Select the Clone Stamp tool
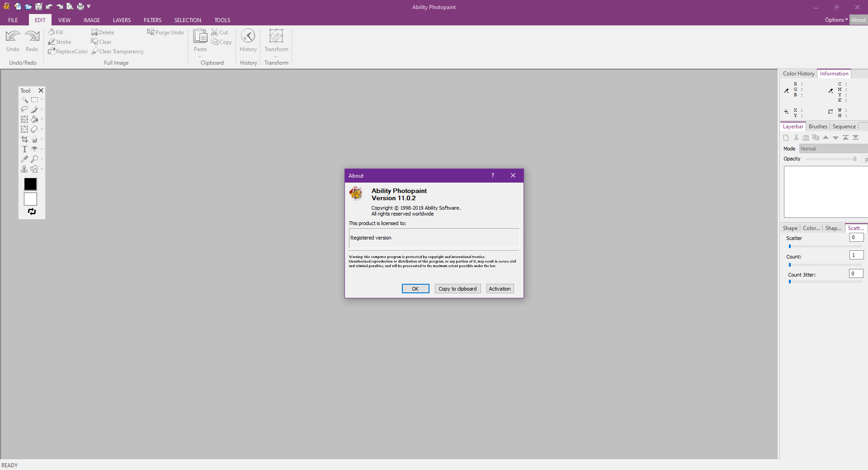Screen dimensions: 868x470 pos(24,169)
